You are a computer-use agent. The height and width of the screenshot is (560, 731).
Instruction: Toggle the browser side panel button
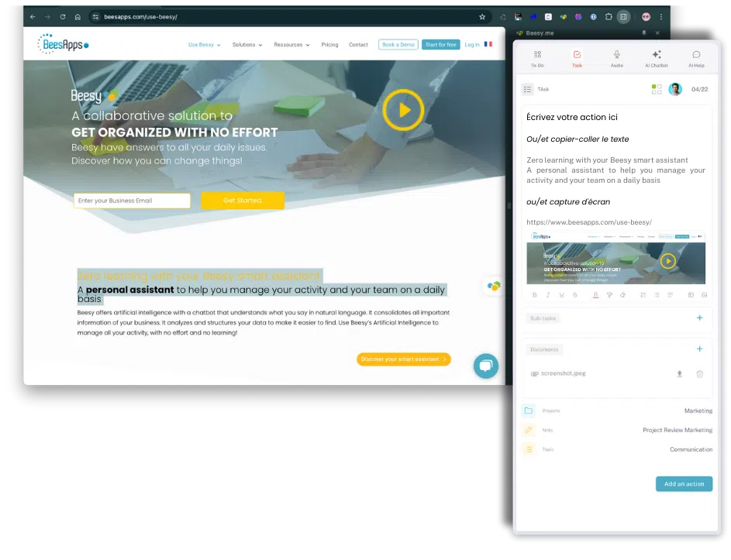(x=623, y=17)
